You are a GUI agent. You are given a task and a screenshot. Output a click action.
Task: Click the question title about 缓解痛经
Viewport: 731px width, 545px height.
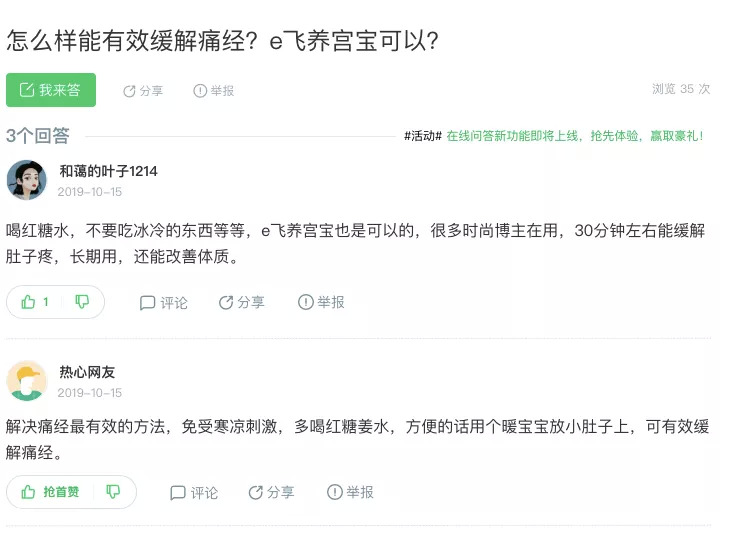click(x=222, y=41)
